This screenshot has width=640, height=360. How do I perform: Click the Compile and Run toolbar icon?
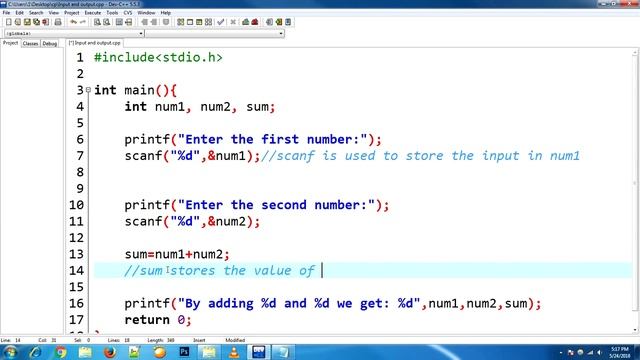(199, 22)
